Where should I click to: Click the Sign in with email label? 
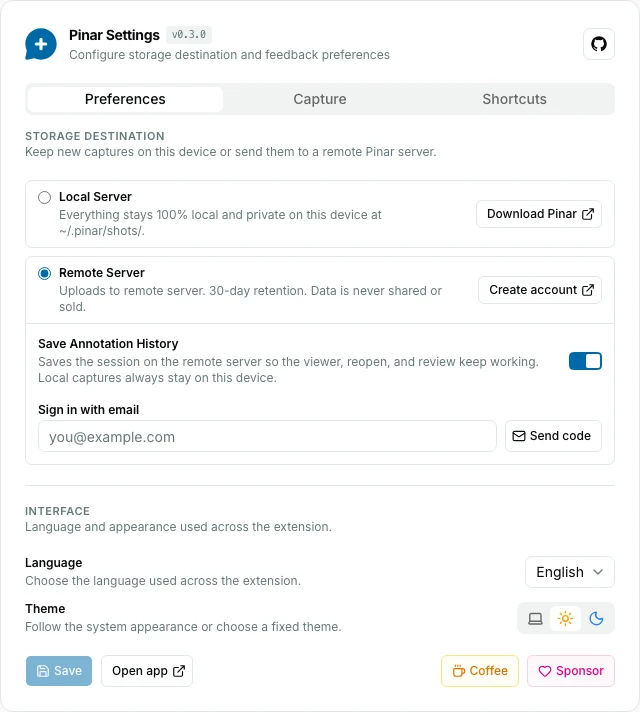[x=89, y=410]
